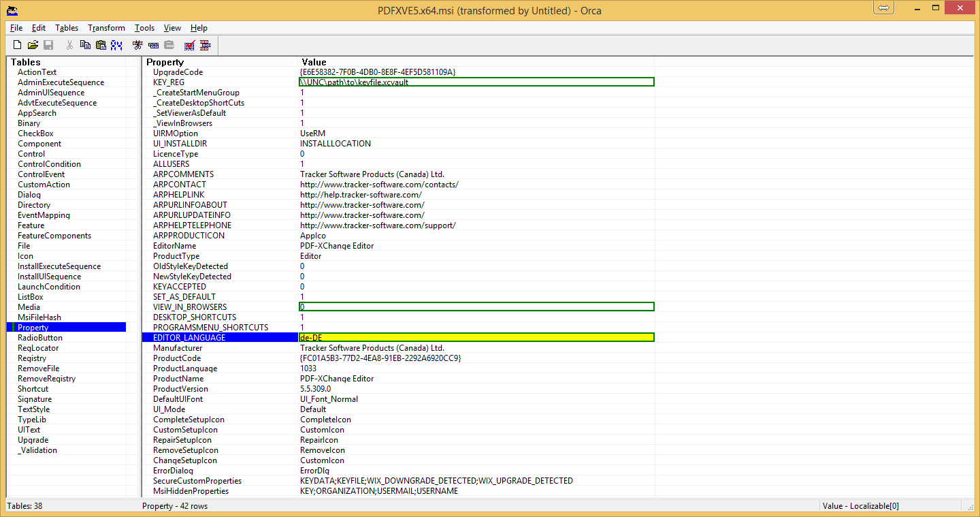Open the Transform menu
Viewport: 980px width, 517px height.
106,28
